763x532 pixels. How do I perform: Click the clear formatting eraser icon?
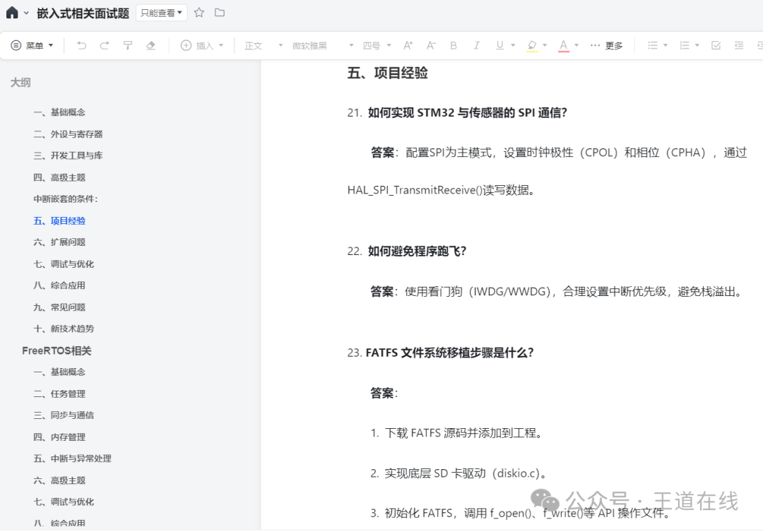150,45
